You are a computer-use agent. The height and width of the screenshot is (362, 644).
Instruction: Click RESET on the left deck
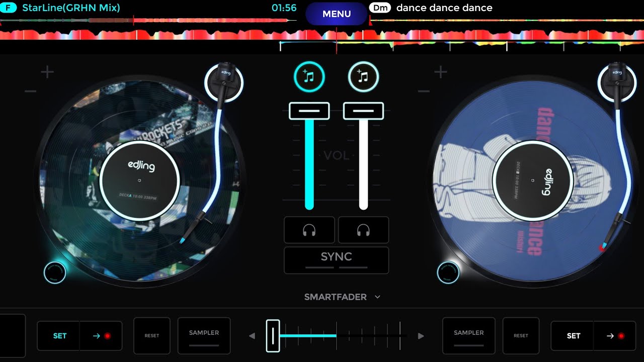[x=152, y=335]
